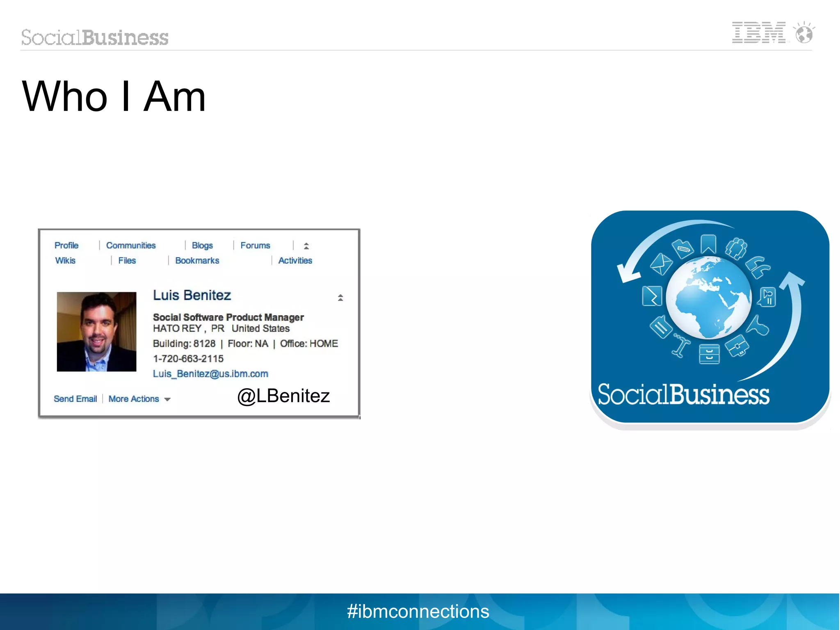840x630 pixels.
Task: Open the Luis Benitez name link
Action: pos(192,296)
